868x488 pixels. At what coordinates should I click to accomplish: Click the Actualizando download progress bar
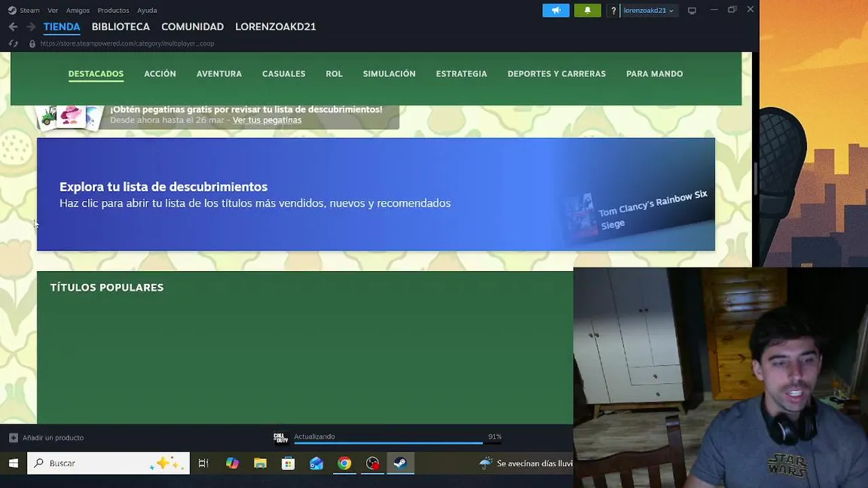pos(397,442)
